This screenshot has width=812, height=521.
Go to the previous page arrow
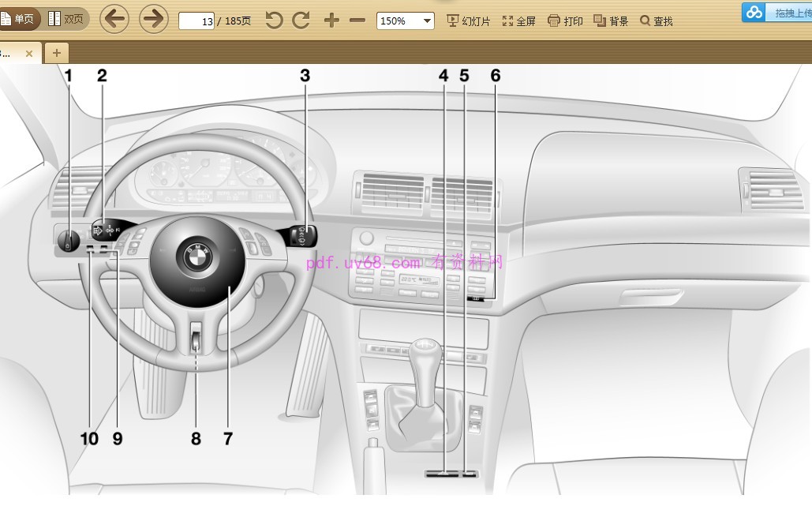[114, 19]
